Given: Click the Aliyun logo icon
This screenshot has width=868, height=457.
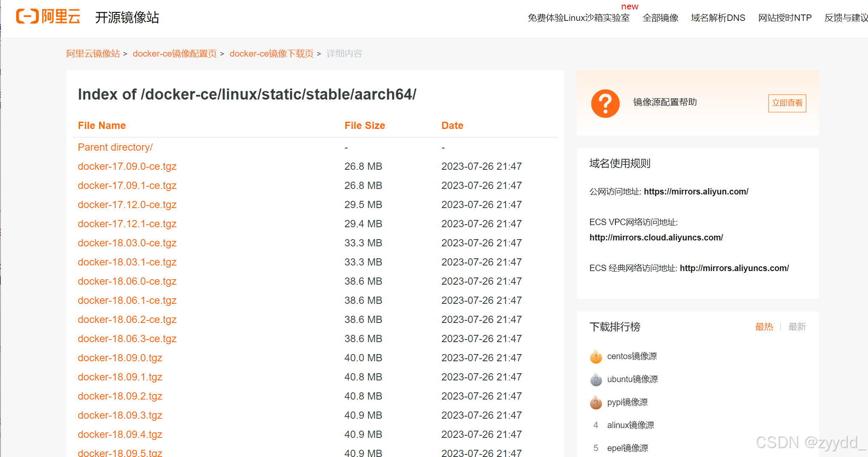Looking at the screenshot, I should [48, 17].
